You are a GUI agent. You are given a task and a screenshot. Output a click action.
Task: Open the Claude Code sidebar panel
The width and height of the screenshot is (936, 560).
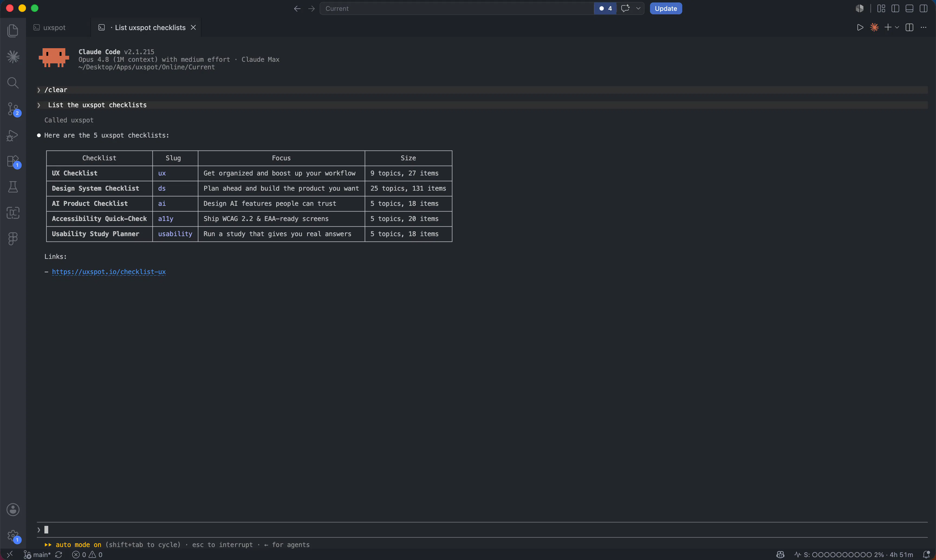click(13, 57)
